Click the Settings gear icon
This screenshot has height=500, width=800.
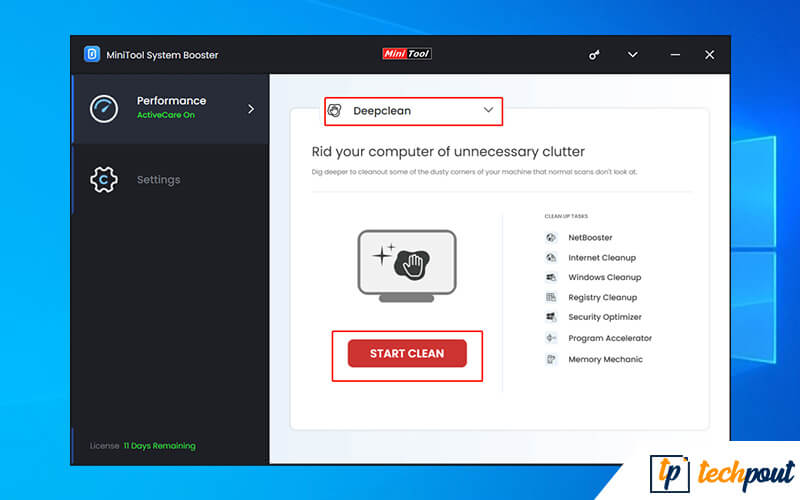click(x=104, y=180)
